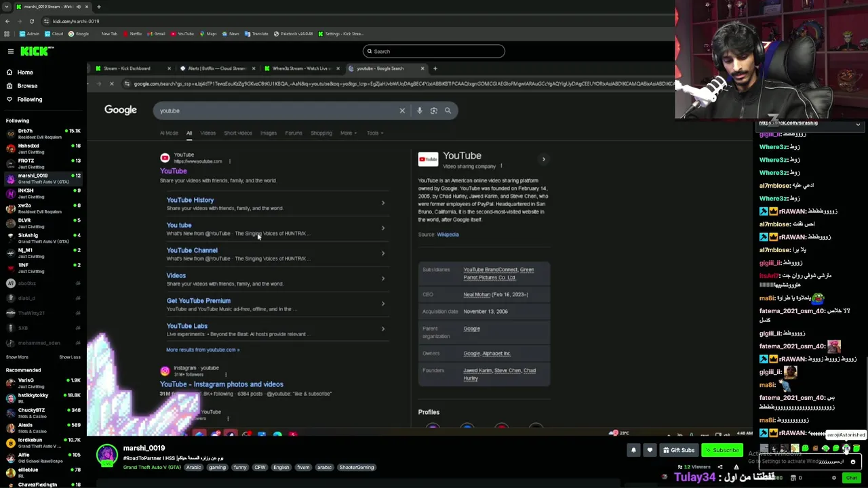
Task: Toggle follow heart for marshi_0019
Action: coord(650,450)
